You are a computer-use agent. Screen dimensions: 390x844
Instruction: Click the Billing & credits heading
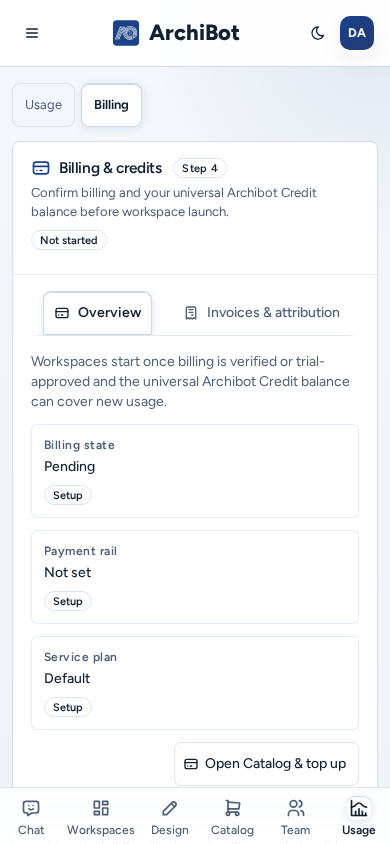pos(110,168)
